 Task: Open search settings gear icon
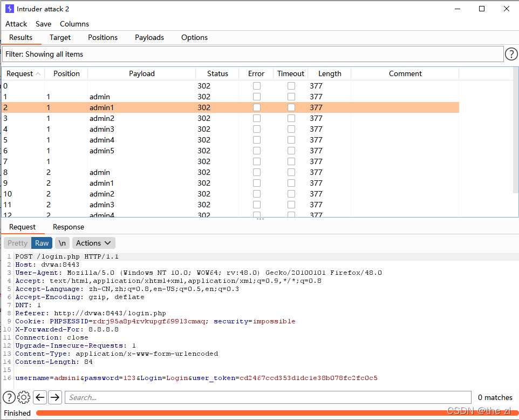point(24,397)
